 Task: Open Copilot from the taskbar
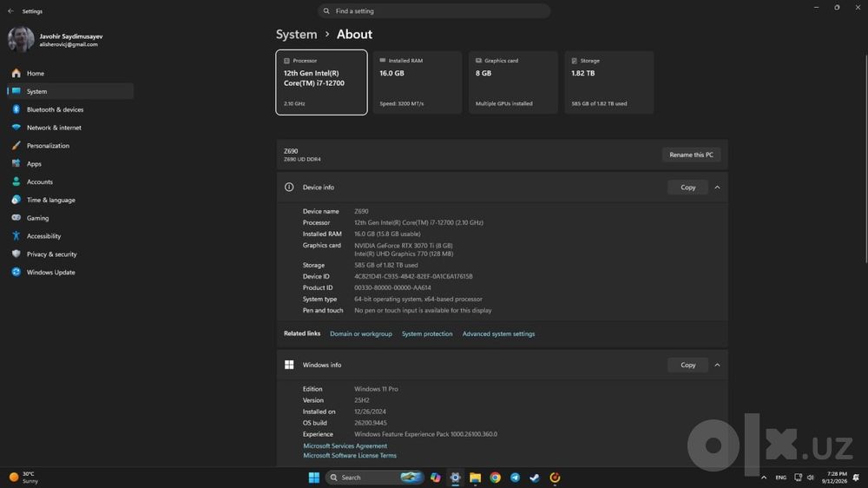pos(436,478)
